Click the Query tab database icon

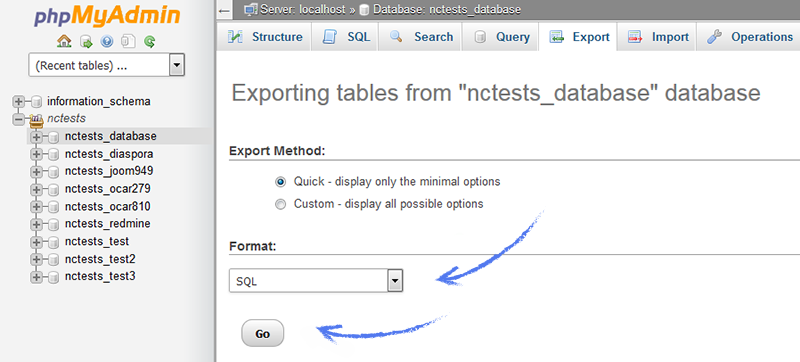480,37
